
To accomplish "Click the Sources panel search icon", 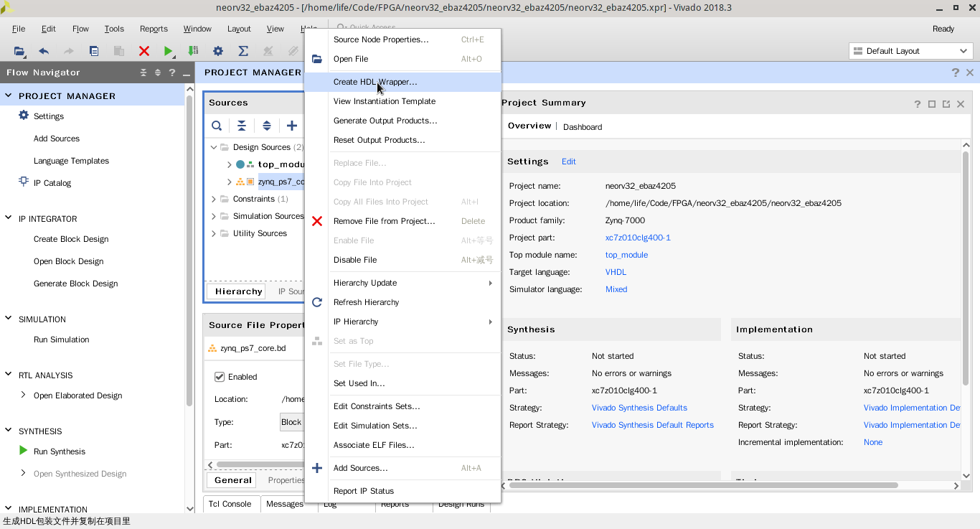I will [217, 126].
